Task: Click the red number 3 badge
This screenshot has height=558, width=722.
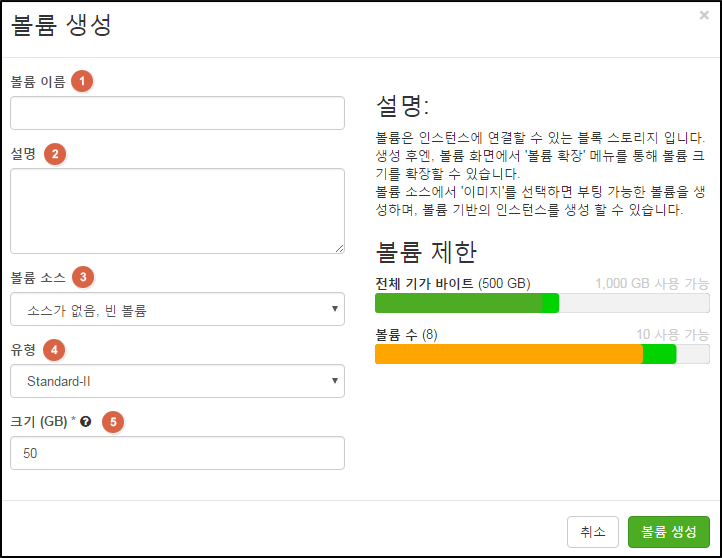Action: 83,277
